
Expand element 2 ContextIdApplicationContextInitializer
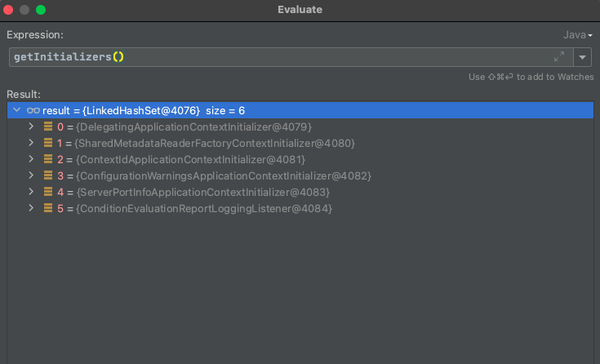point(31,159)
